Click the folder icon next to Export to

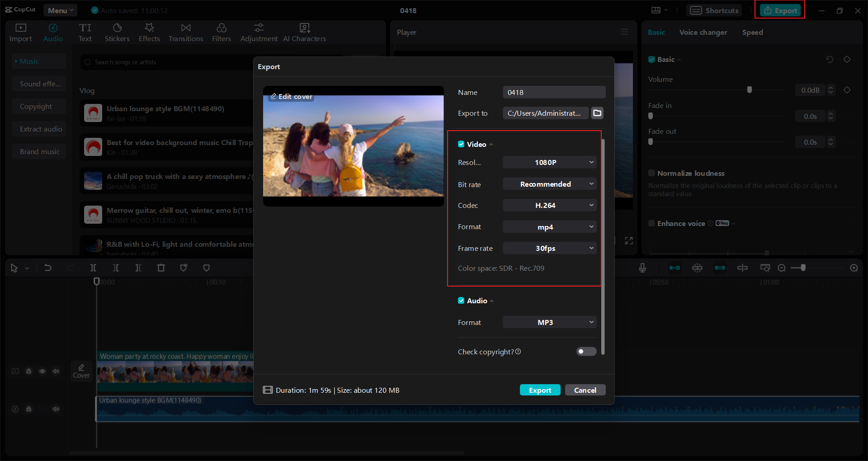(x=597, y=113)
